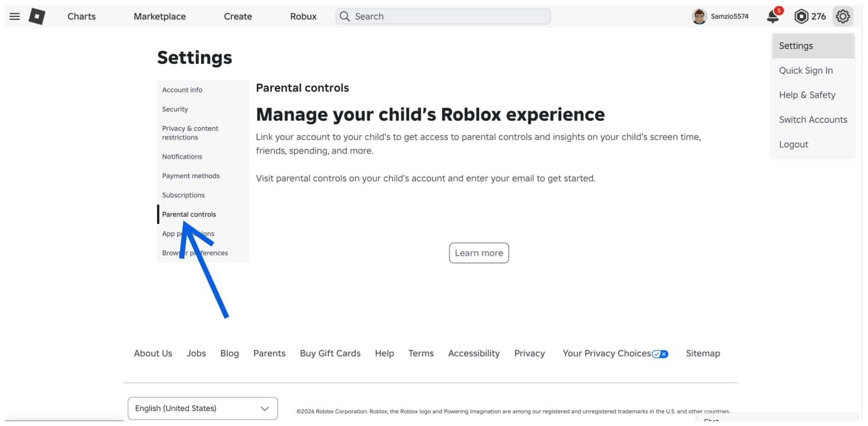Click the search magnifier icon
868x426 pixels.
pos(344,17)
